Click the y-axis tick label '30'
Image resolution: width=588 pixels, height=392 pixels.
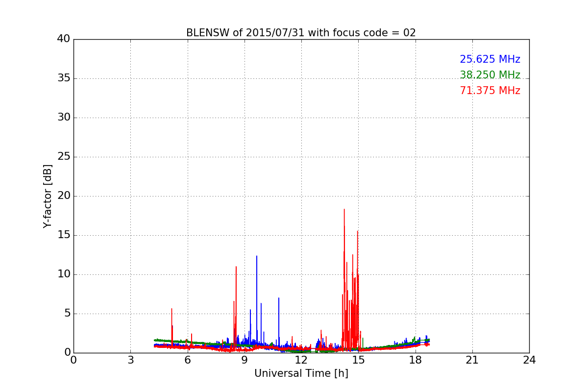(63, 118)
